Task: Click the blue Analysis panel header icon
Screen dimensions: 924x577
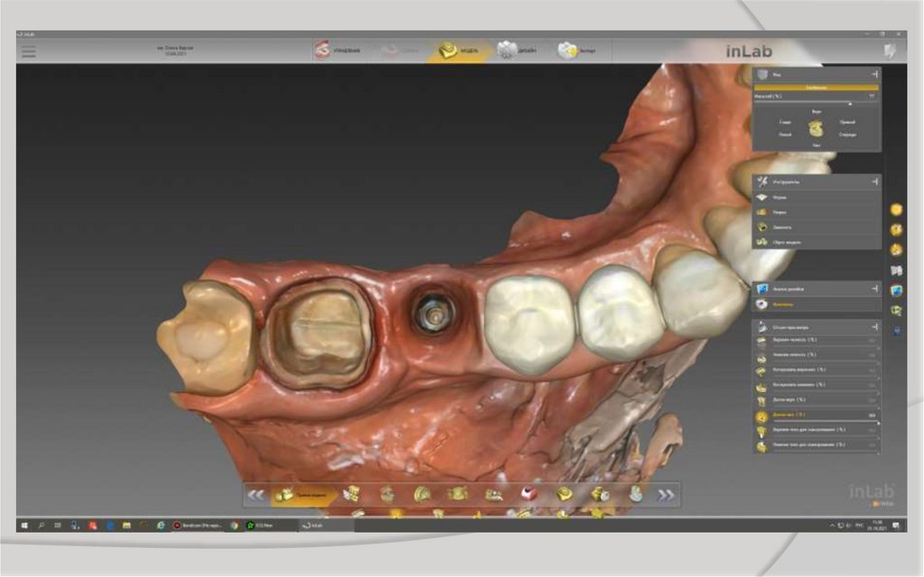Action: [x=762, y=289]
